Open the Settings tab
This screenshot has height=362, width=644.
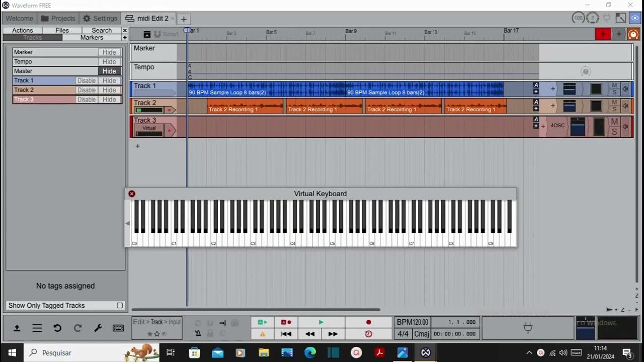[x=100, y=18]
